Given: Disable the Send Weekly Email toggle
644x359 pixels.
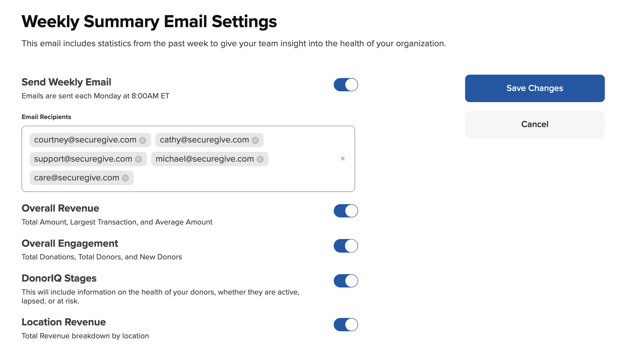Looking at the screenshot, I should pyautogui.click(x=346, y=85).
